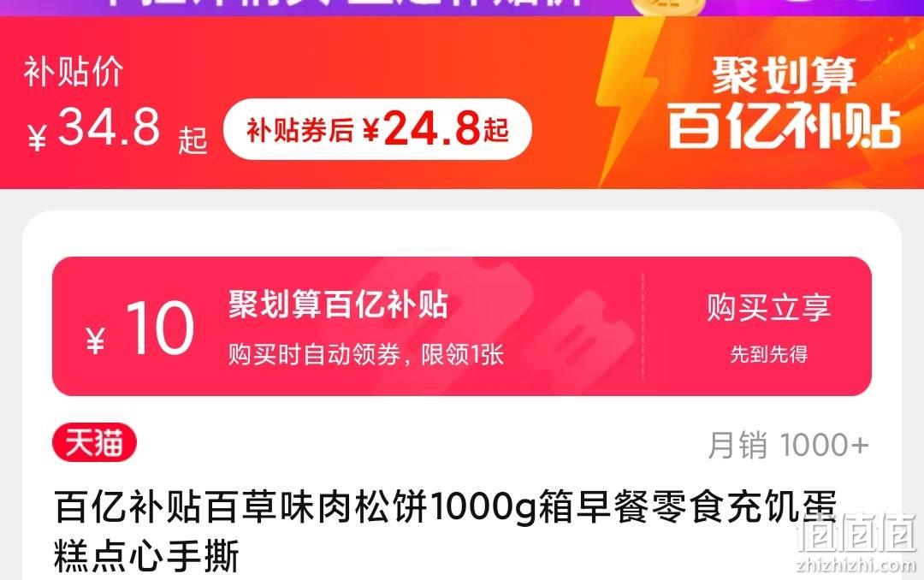Click the ¥ symbol beside 34.8
Screen dimensions: 924x580
(37, 138)
